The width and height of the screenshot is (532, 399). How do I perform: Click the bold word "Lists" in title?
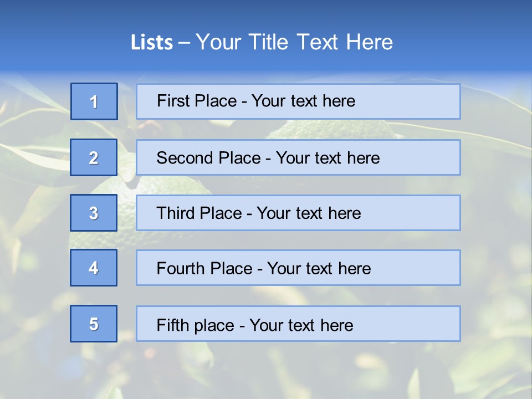152,43
